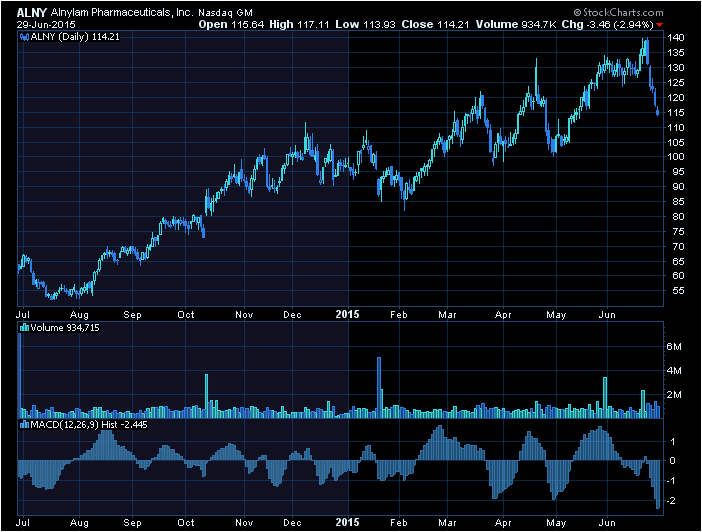Click the 85 price axis label
Screen dimensions: 702x532
(678, 202)
